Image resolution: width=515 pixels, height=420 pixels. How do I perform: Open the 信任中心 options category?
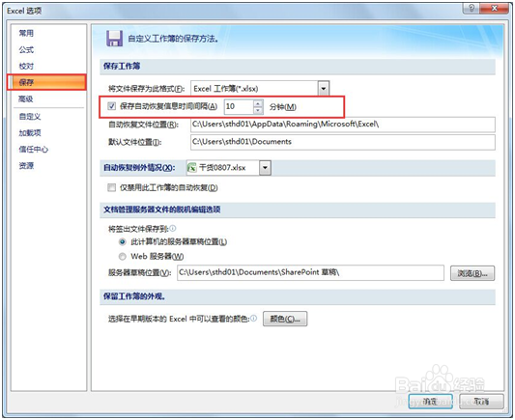[34, 150]
